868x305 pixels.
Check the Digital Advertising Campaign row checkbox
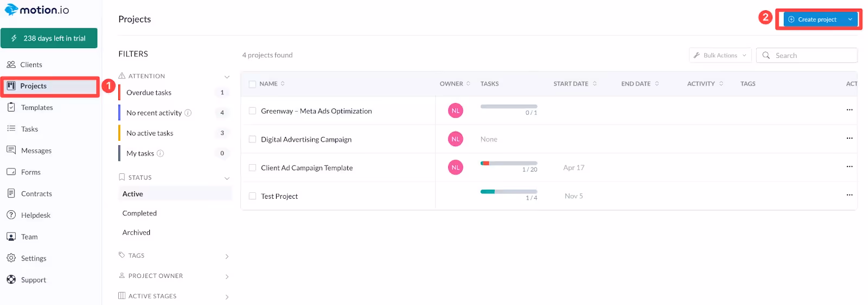pos(252,139)
